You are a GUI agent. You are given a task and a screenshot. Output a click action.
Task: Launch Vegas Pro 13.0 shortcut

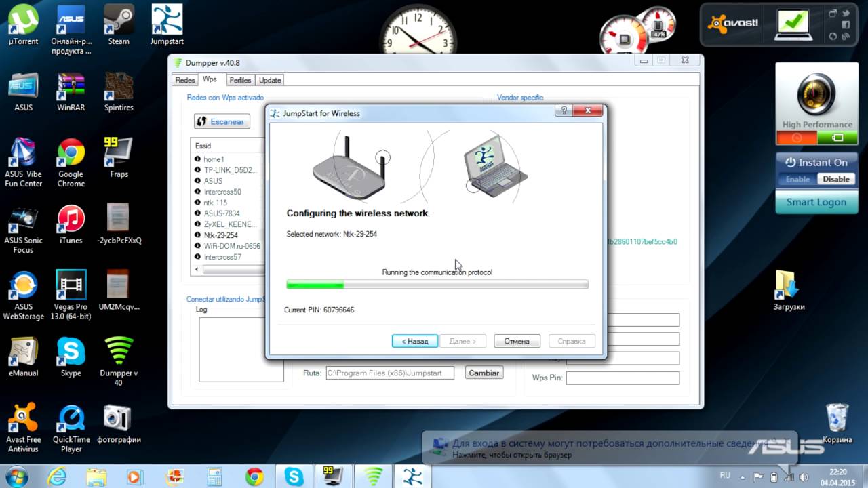pos(71,296)
